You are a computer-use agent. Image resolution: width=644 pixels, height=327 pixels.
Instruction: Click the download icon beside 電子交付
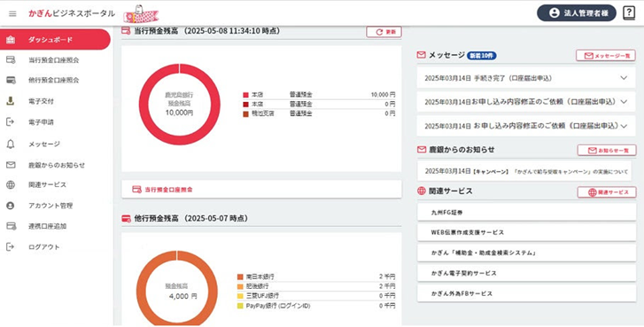11,101
